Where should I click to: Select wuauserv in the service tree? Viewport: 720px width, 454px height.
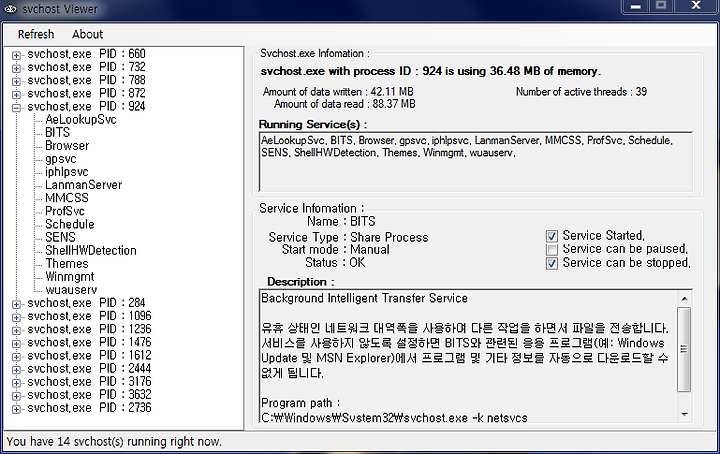(x=71, y=290)
